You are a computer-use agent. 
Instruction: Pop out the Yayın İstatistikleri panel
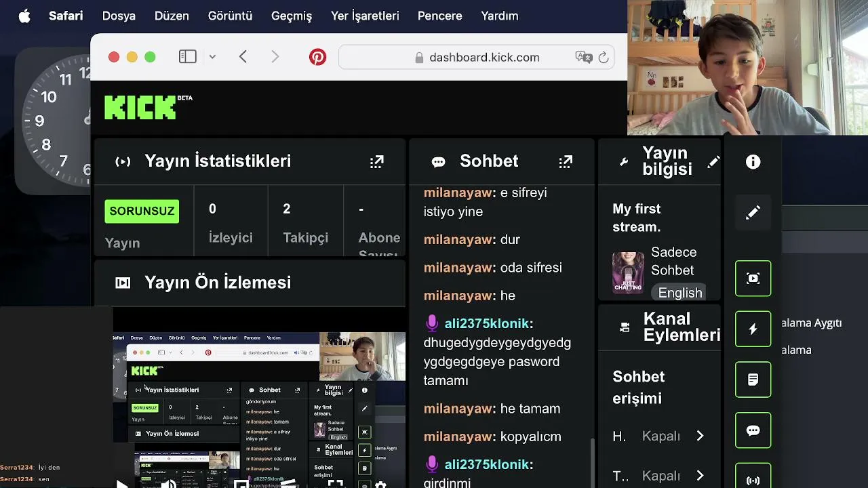click(x=377, y=162)
